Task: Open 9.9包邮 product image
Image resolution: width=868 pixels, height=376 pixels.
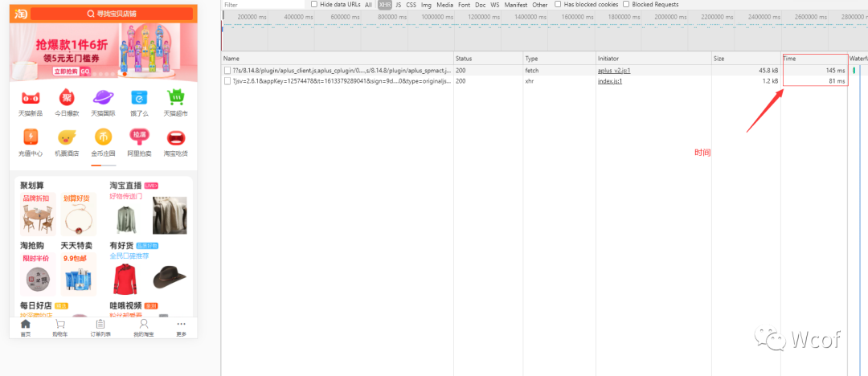Action: click(79, 280)
